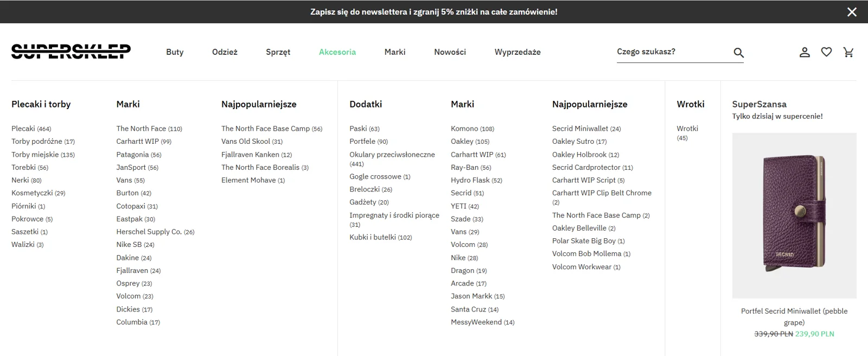Open The North Face Borealis (3)
Screen dimensions: 868x356
click(265, 168)
